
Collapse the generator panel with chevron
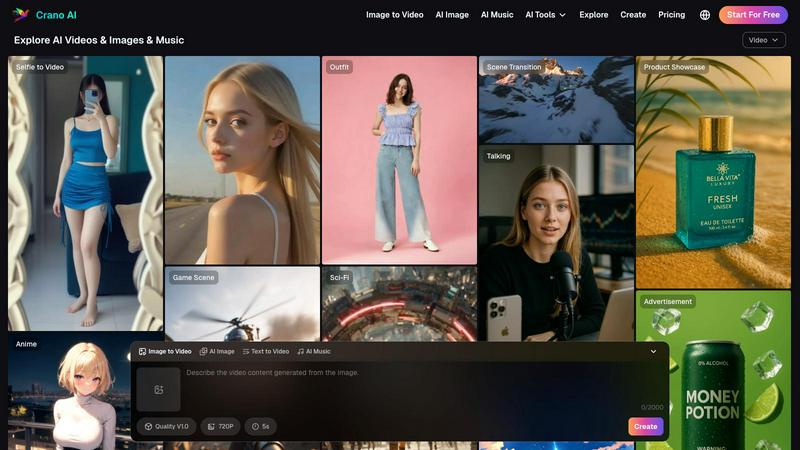tap(653, 352)
